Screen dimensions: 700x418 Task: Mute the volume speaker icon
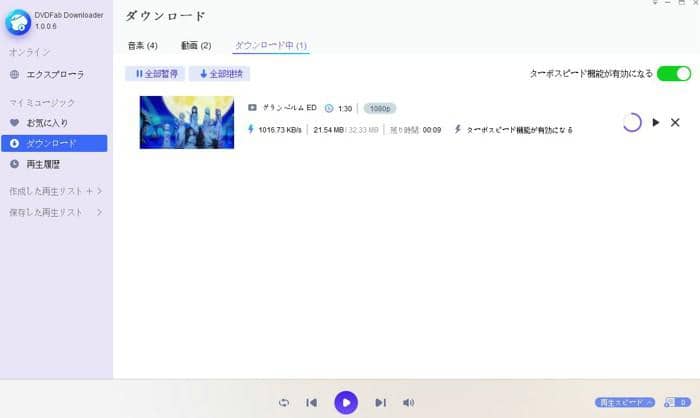pos(408,402)
